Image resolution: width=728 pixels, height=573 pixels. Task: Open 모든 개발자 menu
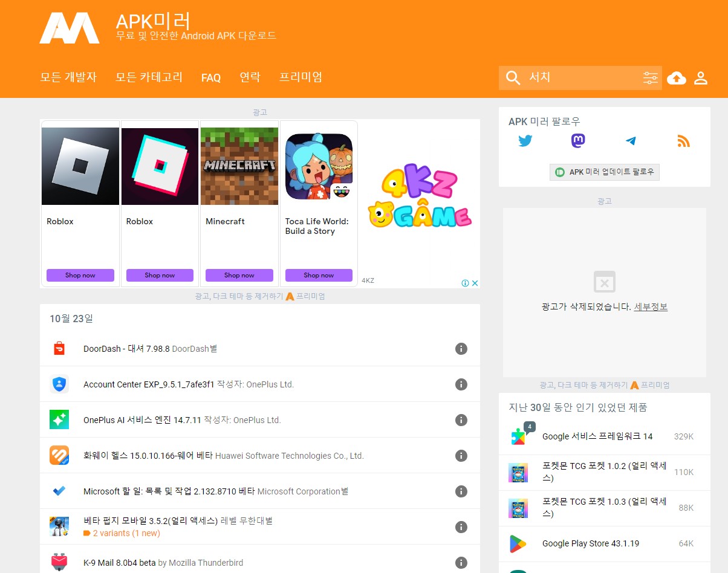click(68, 77)
